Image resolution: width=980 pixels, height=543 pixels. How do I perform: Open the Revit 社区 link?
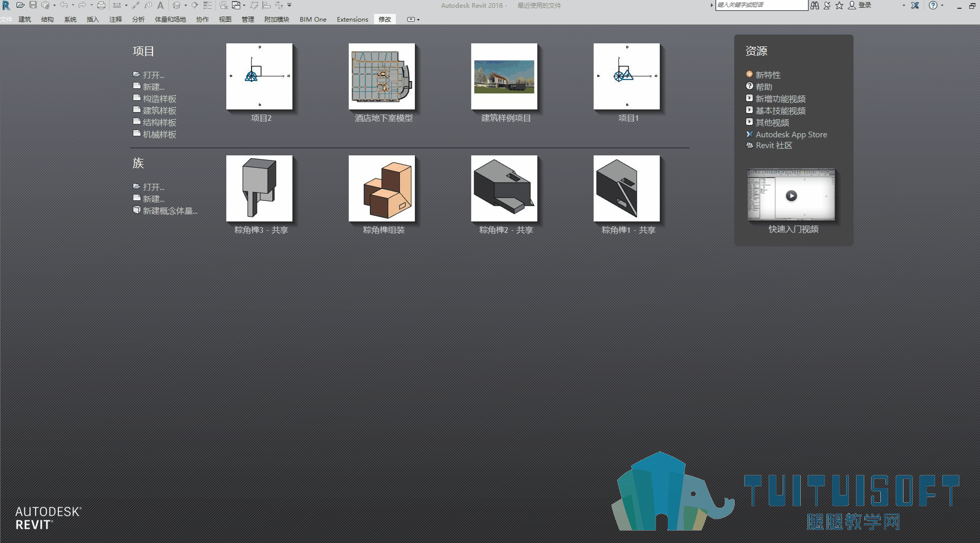[774, 146]
